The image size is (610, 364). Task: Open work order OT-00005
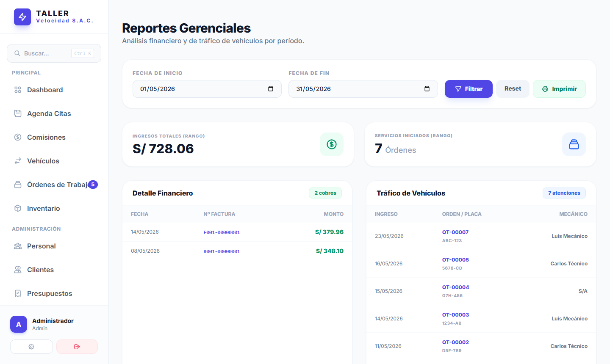[x=455, y=259]
